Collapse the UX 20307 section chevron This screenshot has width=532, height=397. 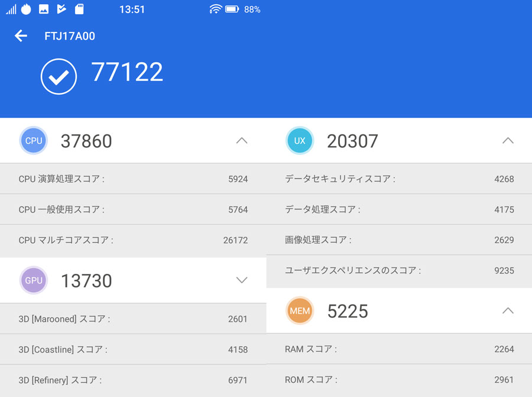click(508, 141)
